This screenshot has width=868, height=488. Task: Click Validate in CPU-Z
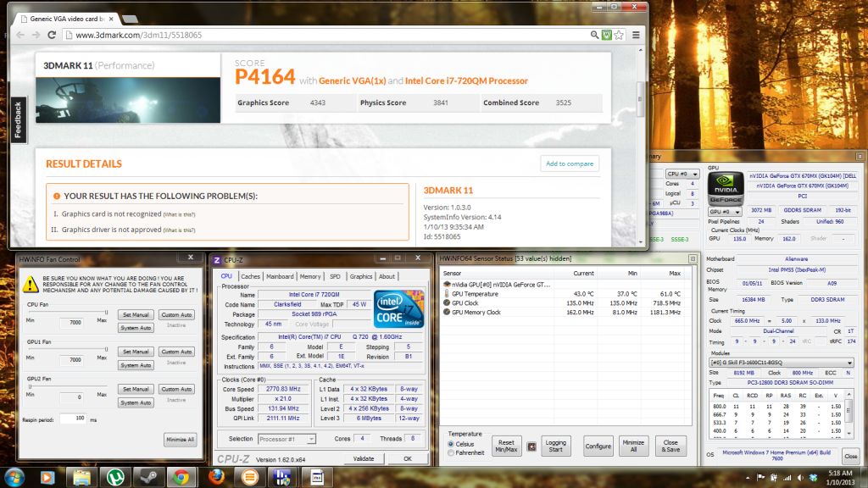click(x=364, y=458)
